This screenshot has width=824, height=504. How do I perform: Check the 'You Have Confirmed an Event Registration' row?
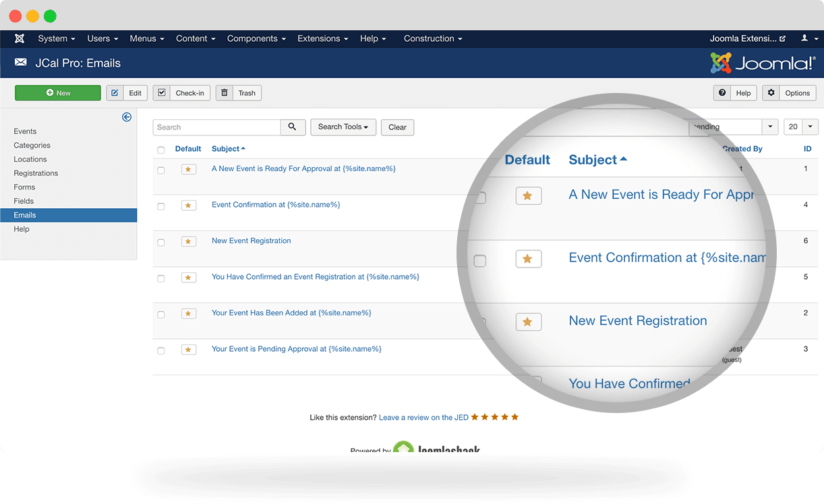pyautogui.click(x=161, y=278)
